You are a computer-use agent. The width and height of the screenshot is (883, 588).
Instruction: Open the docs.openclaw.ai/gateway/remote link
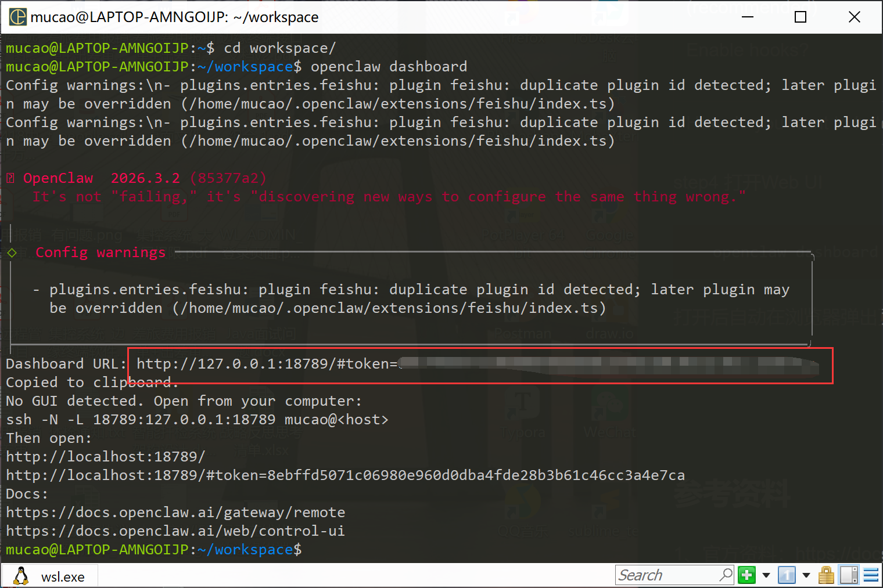point(175,513)
